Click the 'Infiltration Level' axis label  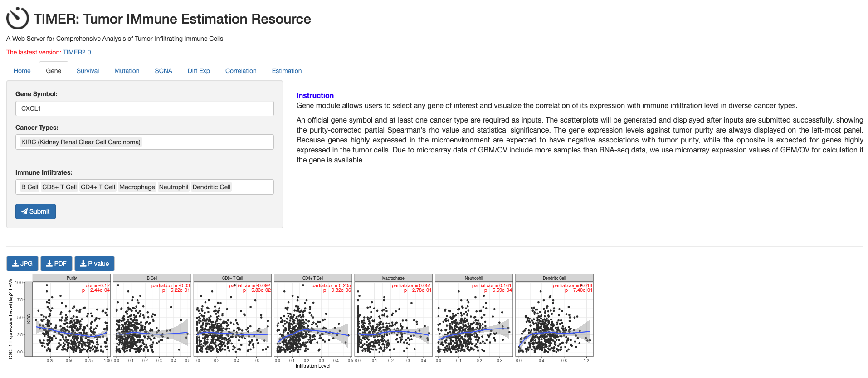tap(313, 366)
